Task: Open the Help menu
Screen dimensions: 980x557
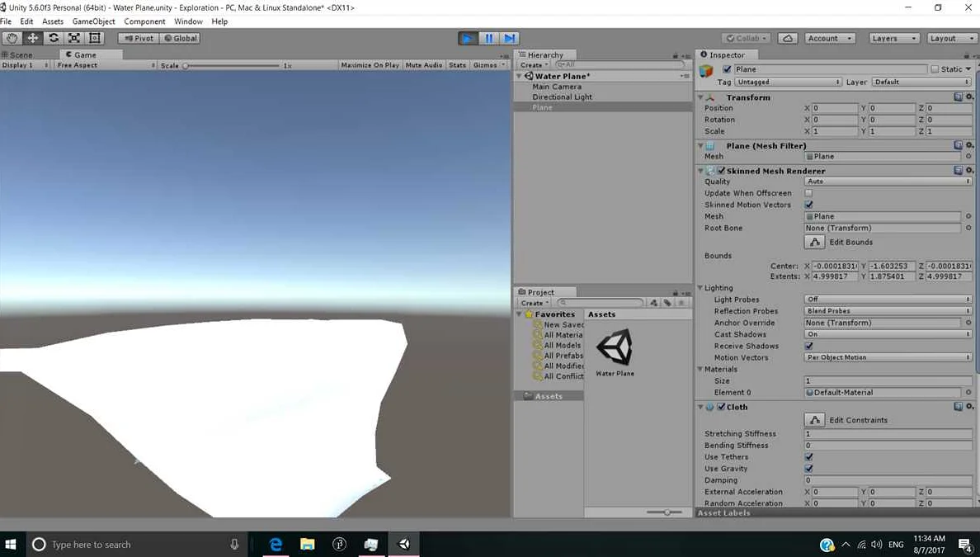Action: click(x=219, y=21)
